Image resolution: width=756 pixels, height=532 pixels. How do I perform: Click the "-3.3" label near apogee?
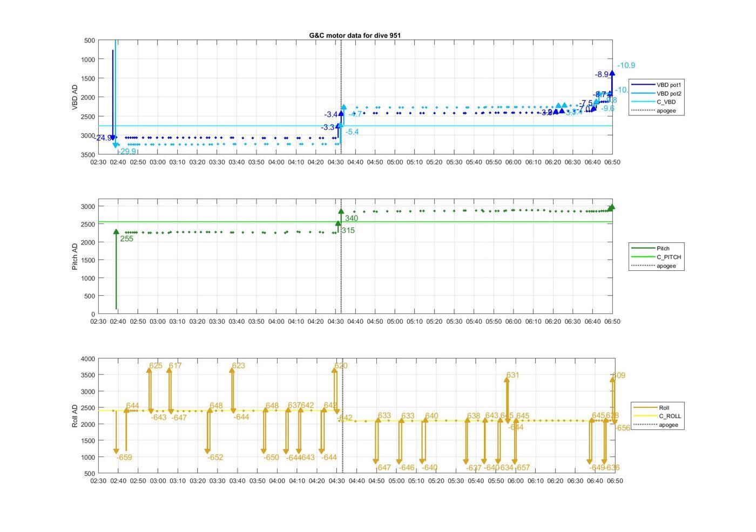point(327,128)
